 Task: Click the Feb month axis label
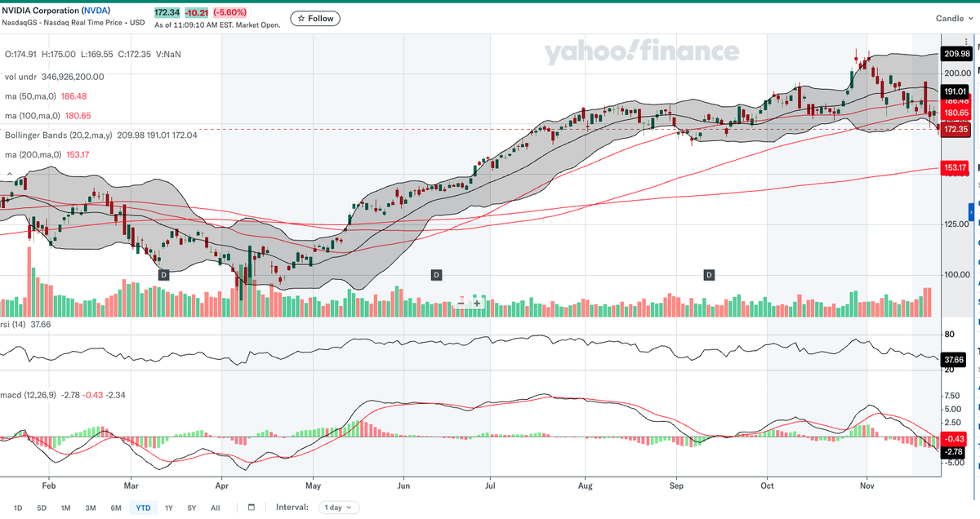(x=48, y=484)
